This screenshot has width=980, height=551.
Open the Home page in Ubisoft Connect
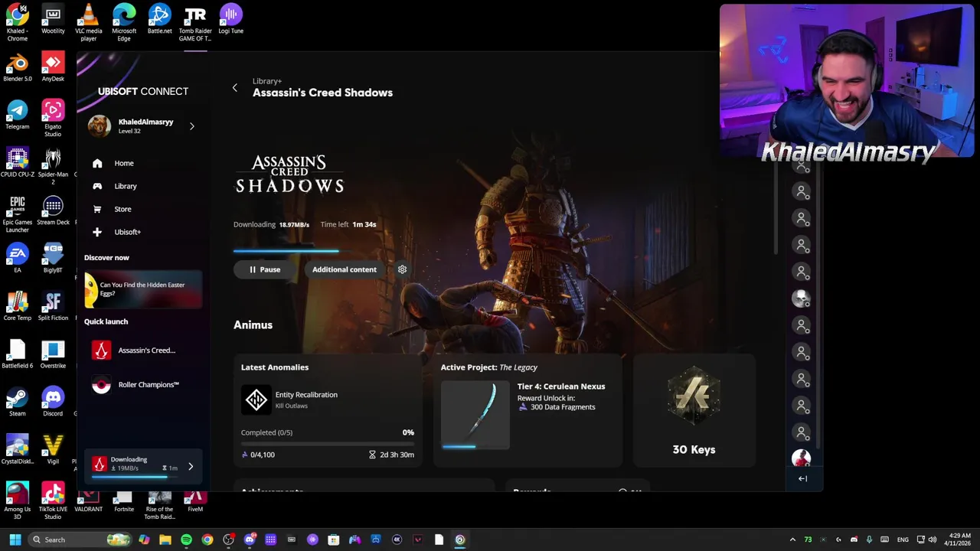click(x=113, y=163)
